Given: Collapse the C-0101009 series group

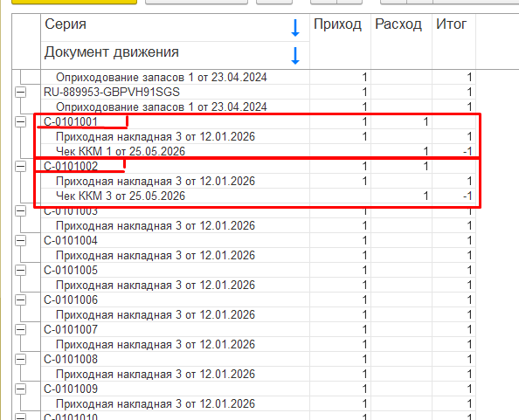Looking at the screenshot, I should 20,389.
